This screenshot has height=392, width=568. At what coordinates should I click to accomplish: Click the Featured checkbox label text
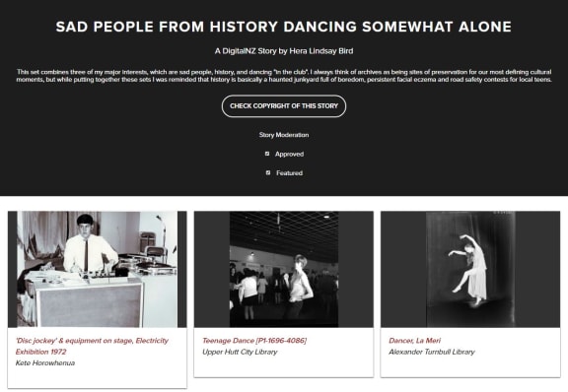pos(289,173)
